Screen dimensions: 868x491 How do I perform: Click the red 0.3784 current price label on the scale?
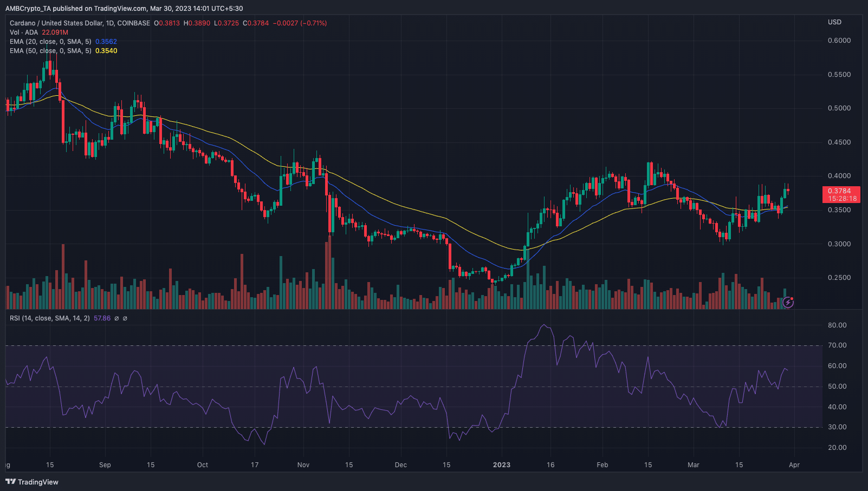(839, 191)
